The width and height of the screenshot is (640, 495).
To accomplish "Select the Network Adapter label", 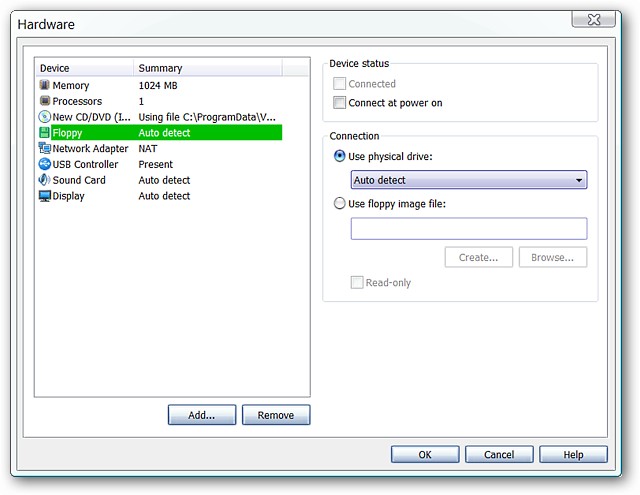I will [90, 149].
